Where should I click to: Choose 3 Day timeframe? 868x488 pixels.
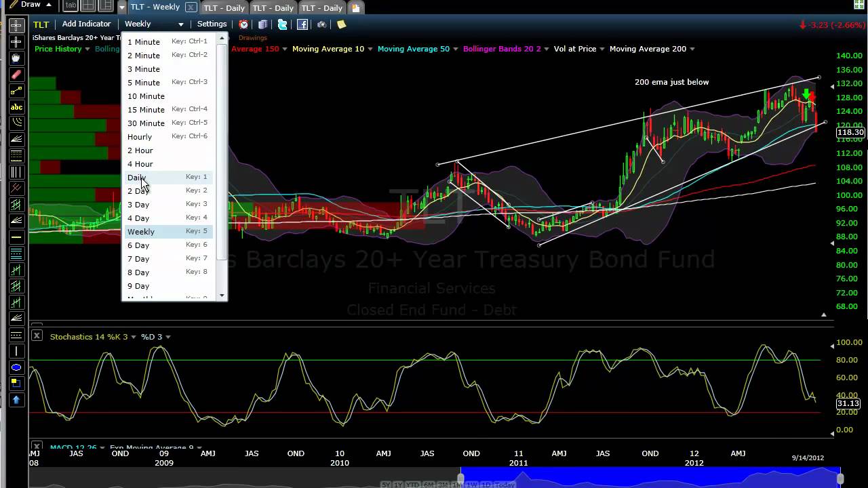tap(170, 204)
